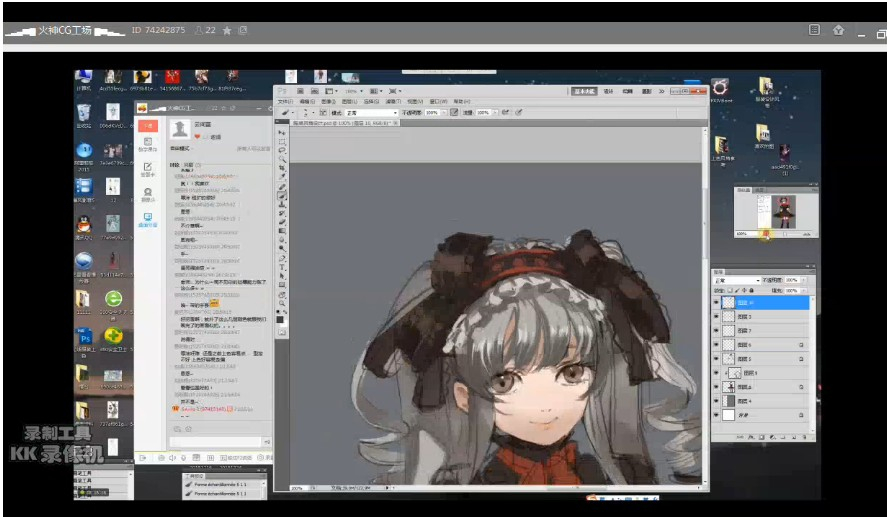Select the Move tool in Photoshop toolbox
The image size is (887, 517).
tap(282, 133)
